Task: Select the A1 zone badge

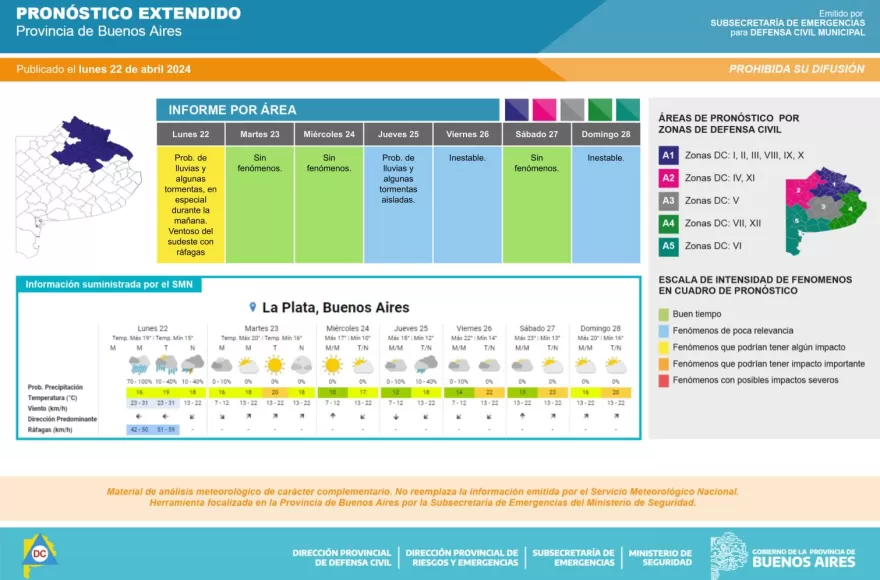Action: [x=668, y=156]
